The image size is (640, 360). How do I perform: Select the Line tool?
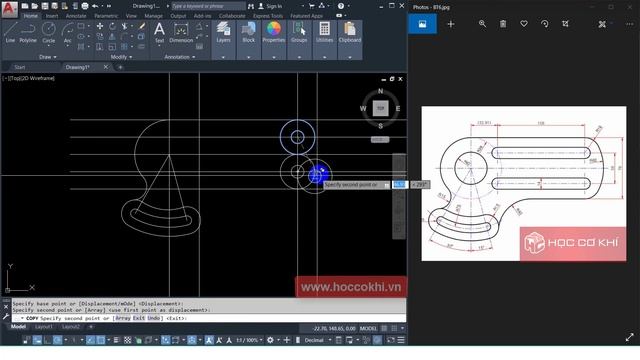[10, 33]
